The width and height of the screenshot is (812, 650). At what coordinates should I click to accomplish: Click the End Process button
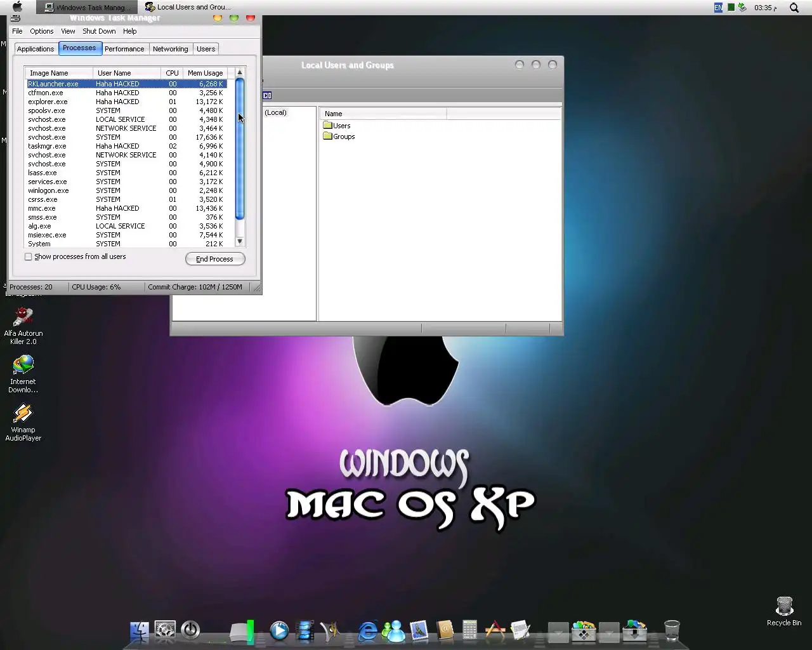click(x=215, y=259)
